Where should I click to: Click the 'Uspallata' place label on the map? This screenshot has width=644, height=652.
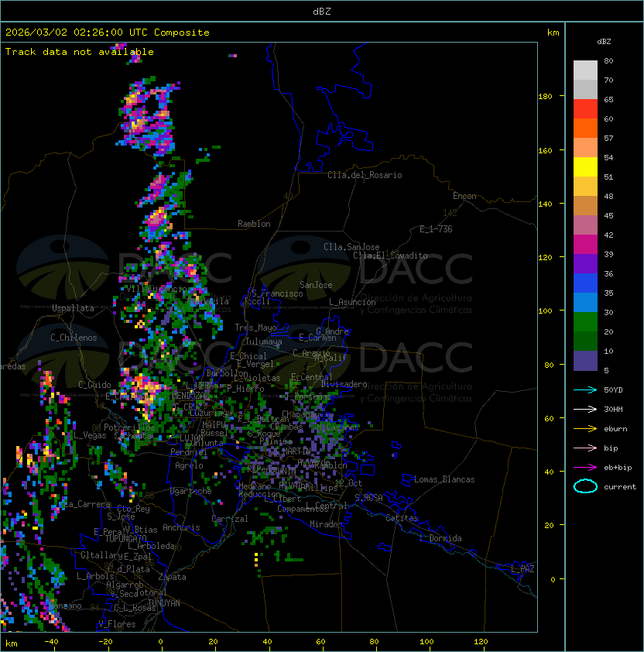pyautogui.click(x=73, y=308)
